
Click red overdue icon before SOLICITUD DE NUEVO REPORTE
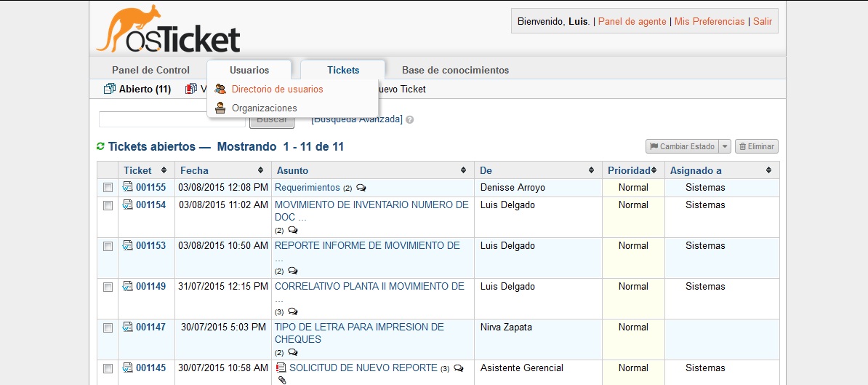281,368
